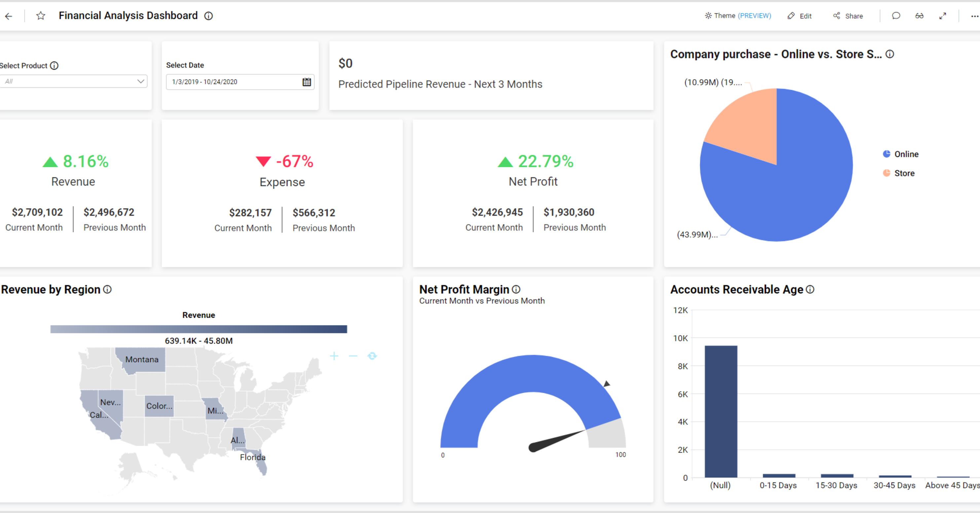980x513 pixels.
Task: Open the calendar icon in Select Date
Action: pos(307,82)
